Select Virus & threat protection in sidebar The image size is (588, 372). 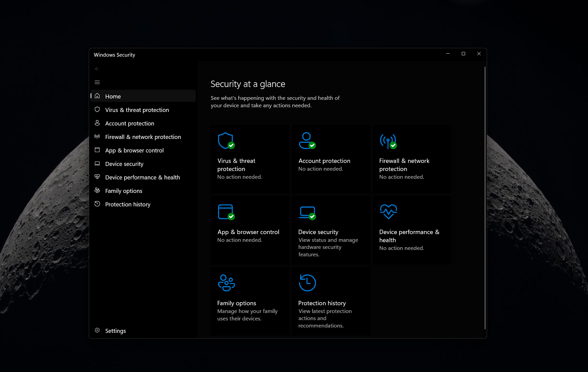pyautogui.click(x=137, y=110)
